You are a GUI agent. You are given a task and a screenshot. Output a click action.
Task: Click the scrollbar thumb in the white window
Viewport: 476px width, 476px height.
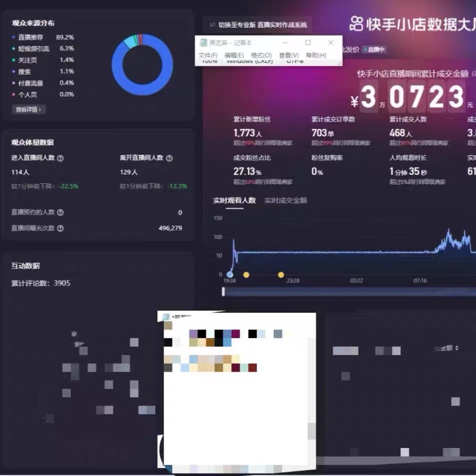tap(311, 431)
